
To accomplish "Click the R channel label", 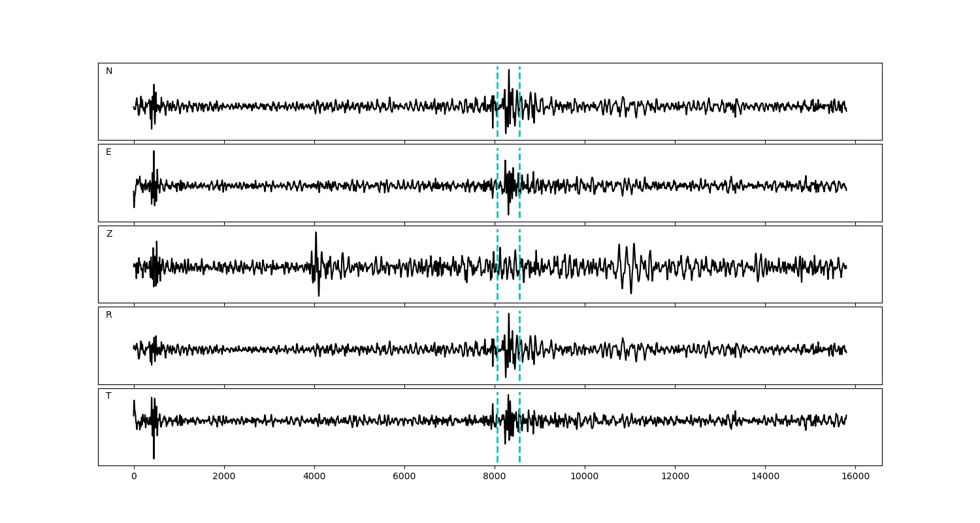I will tap(109, 315).
